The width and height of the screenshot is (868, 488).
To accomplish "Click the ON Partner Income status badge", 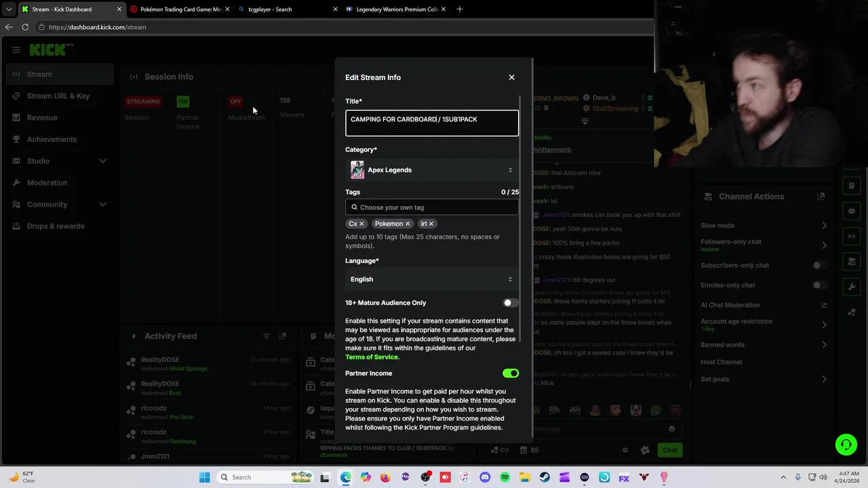I will pyautogui.click(x=182, y=102).
